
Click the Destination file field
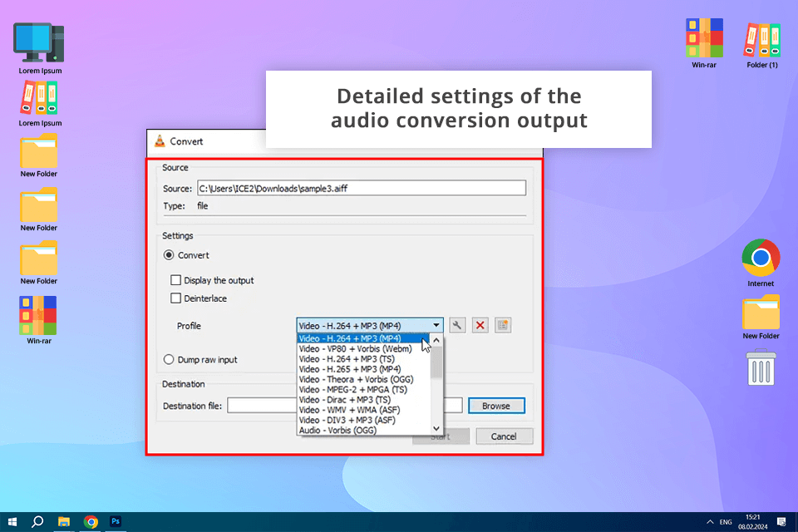(x=344, y=406)
